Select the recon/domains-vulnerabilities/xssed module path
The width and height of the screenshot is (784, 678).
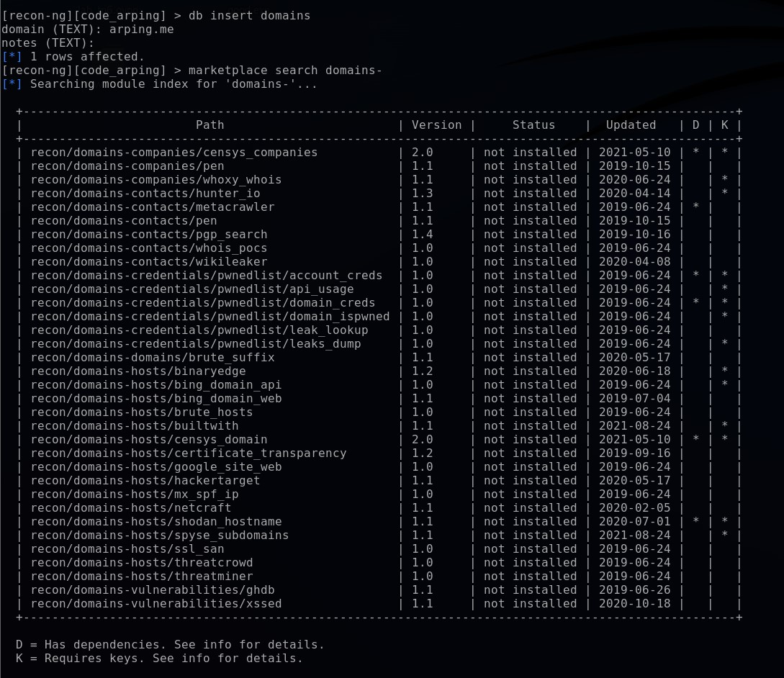tap(156, 603)
